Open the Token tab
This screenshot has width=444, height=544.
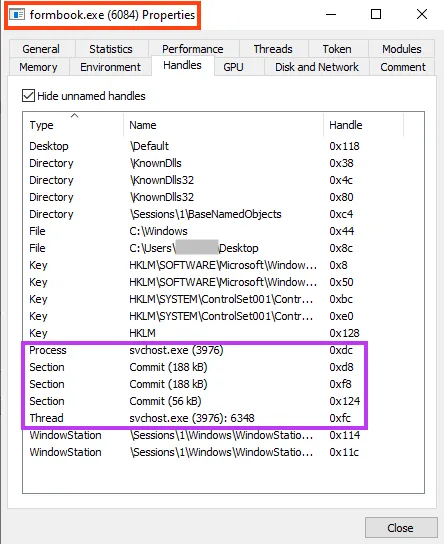pyautogui.click(x=337, y=49)
